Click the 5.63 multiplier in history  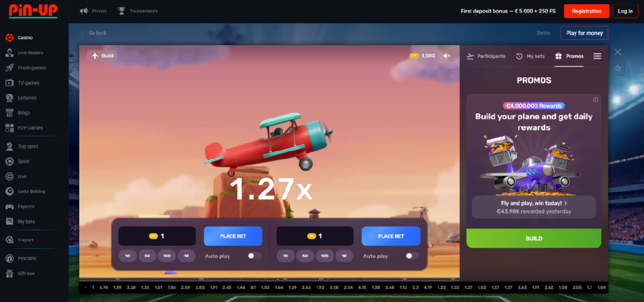click(x=522, y=287)
